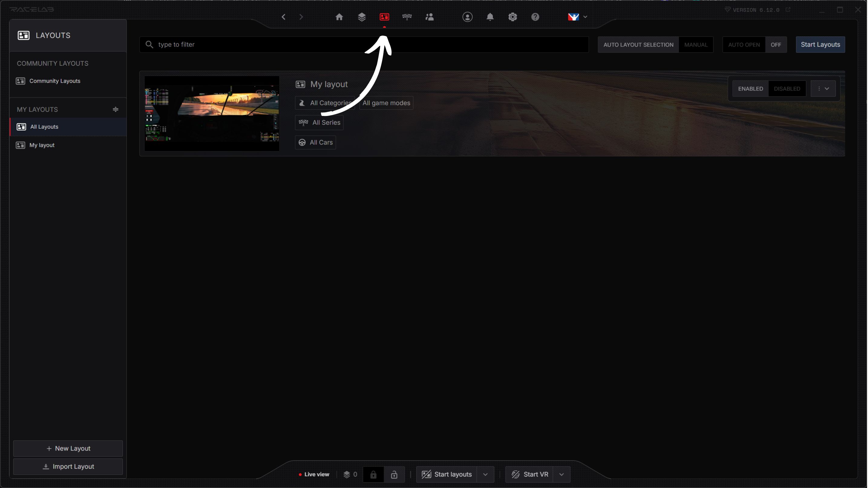Open the notifications bell
This screenshot has height=488, width=868.
coord(490,17)
